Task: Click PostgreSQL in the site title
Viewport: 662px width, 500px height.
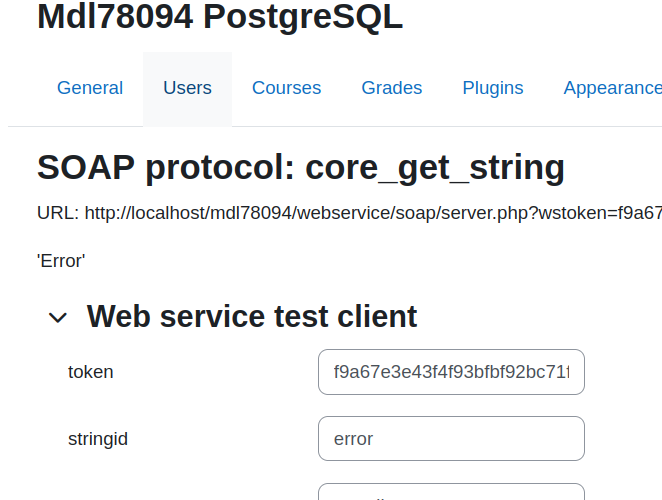Action: click(303, 17)
